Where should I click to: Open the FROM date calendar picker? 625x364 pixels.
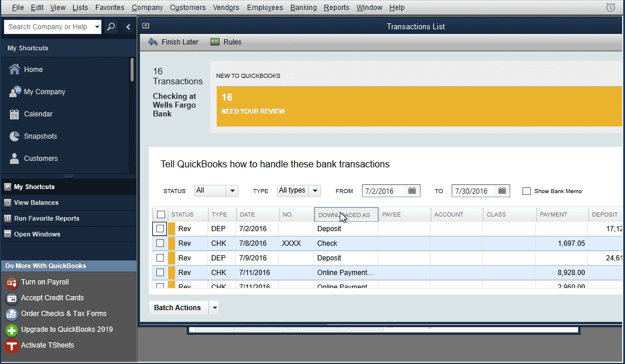pyautogui.click(x=412, y=191)
